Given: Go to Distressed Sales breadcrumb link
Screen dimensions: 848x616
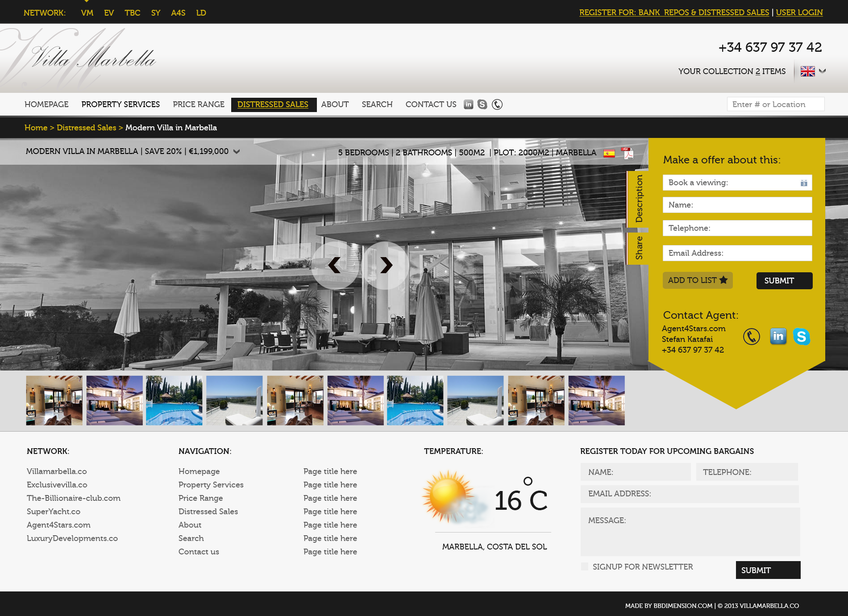Looking at the screenshot, I should pos(86,128).
